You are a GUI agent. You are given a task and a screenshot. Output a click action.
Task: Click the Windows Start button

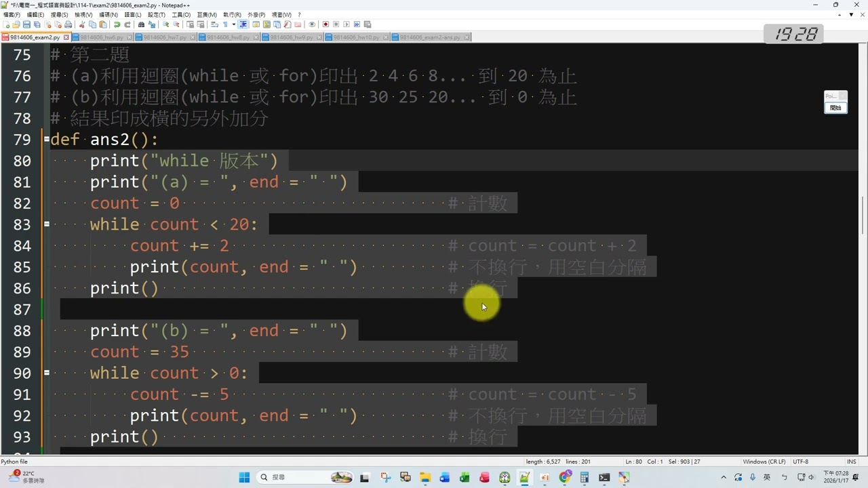click(245, 477)
